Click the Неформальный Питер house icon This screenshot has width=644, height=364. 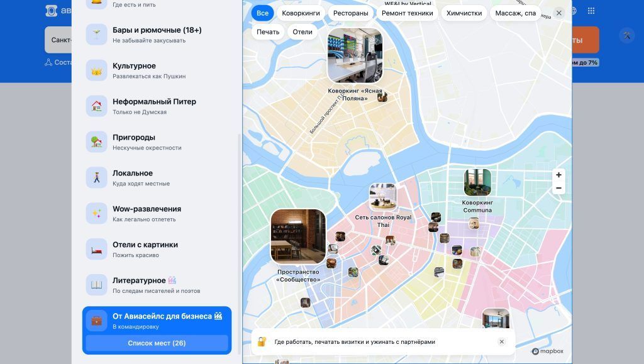point(96,106)
